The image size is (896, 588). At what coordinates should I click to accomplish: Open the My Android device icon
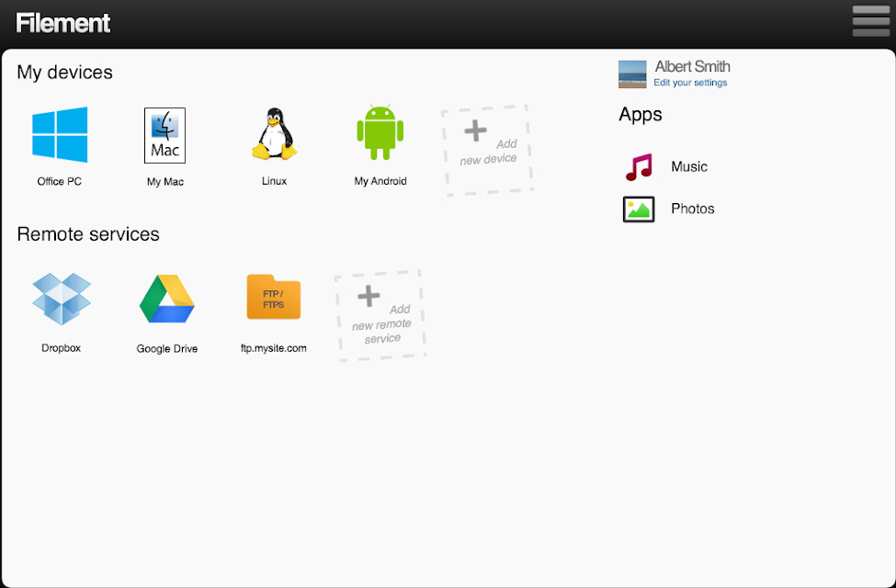coord(380,132)
